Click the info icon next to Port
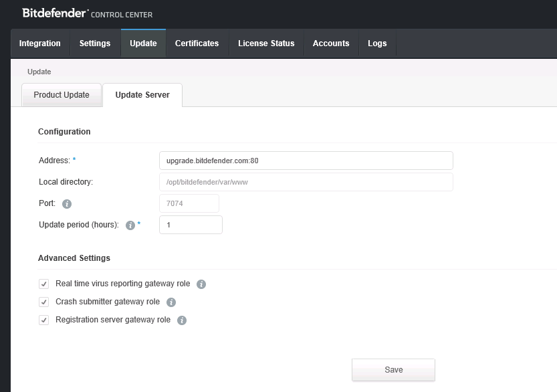This screenshot has width=557, height=392. point(67,204)
